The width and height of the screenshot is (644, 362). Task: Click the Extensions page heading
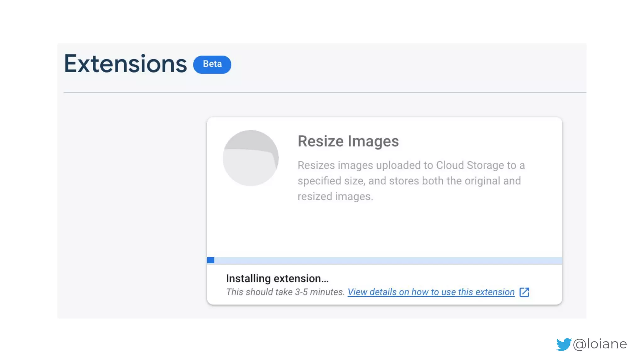[x=125, y=64]
